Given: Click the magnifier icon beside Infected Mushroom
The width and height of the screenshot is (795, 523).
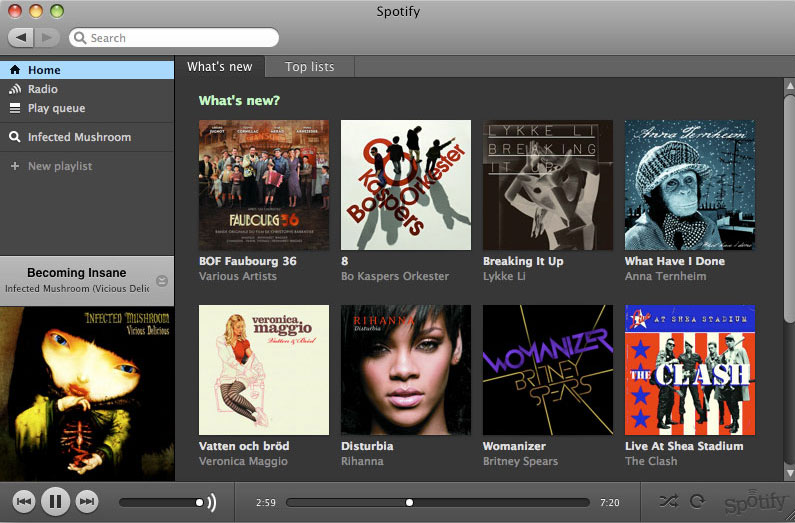Looking at the screenshot, I should [15, 137].
